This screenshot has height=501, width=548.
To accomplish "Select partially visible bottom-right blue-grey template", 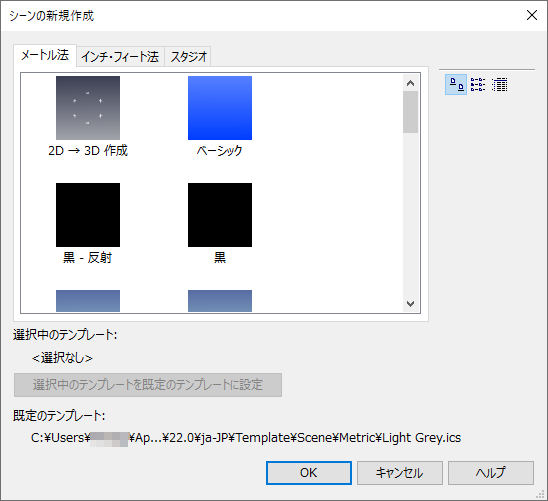I will click(x=220, y=301).
